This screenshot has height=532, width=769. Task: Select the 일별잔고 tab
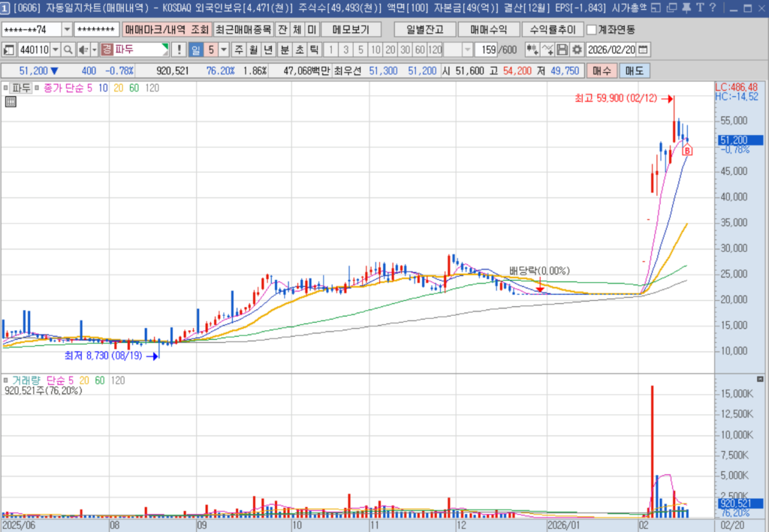[x=424, y=30]
